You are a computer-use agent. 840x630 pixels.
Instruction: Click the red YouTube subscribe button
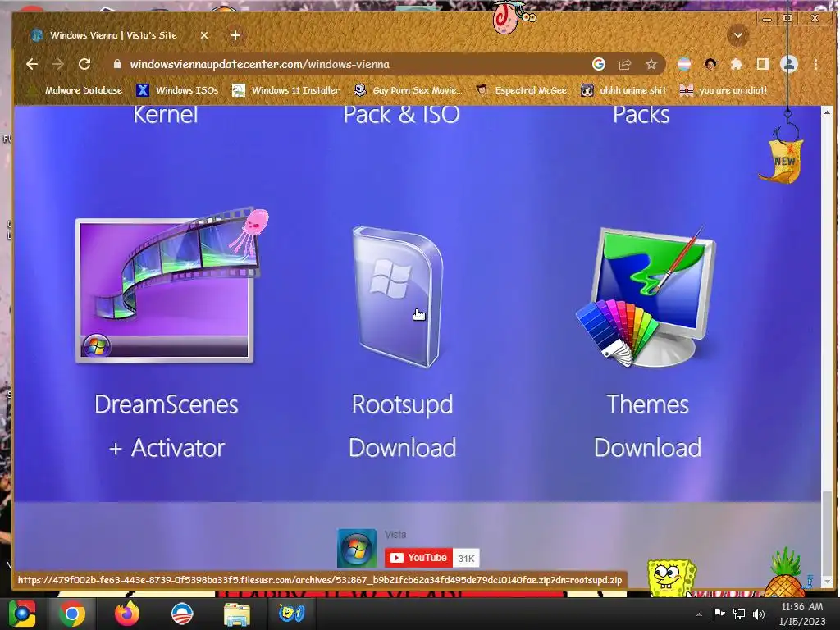pos(418,558)
